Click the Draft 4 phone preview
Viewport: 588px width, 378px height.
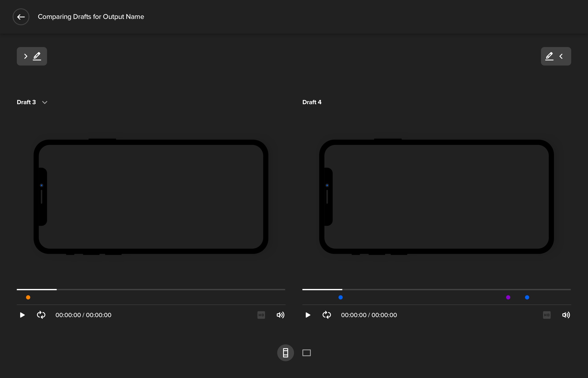(436, 197)
